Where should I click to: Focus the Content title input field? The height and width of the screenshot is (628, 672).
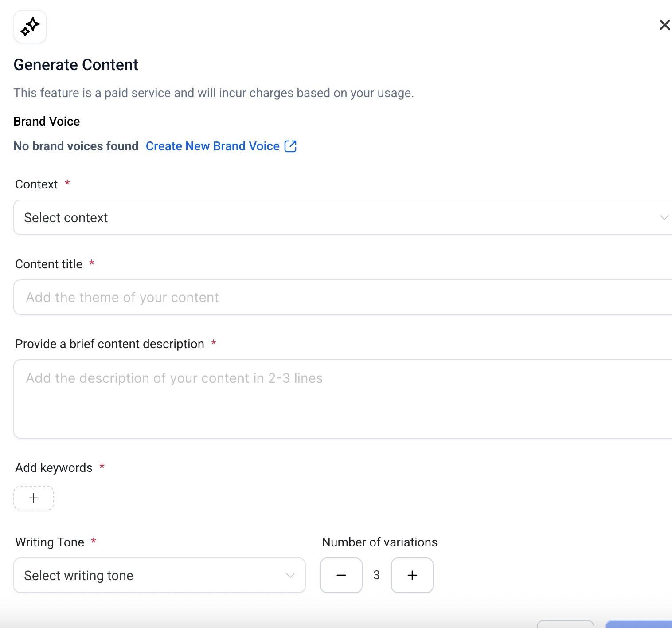click(337, 297)
